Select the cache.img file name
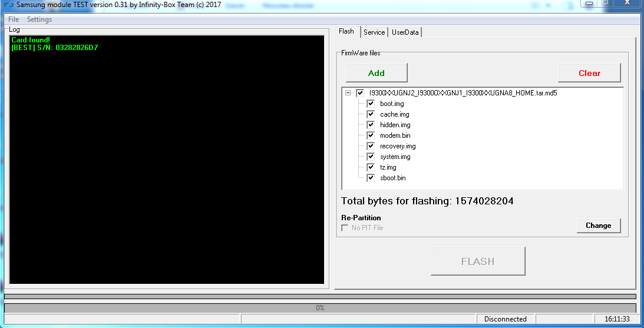This screenshot has width=644, height=328. point(394,114)
